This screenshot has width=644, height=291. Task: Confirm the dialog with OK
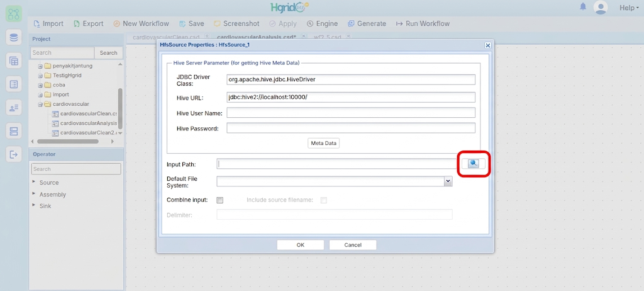(300, 245)
